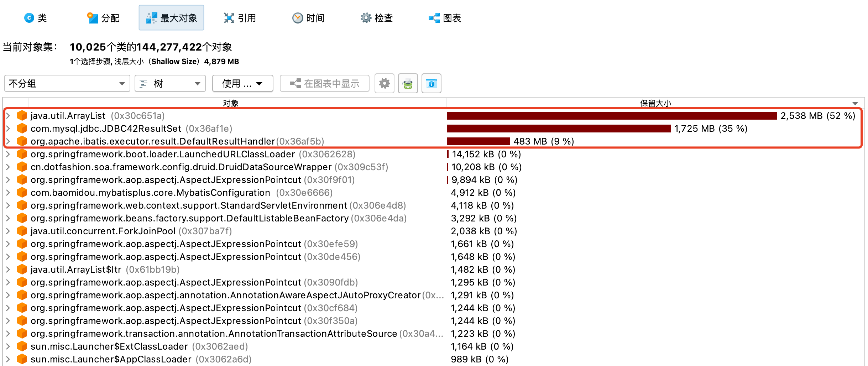Sort by the 保留大小 column header
Screen dimensions: 868x366
click(655, 103)
